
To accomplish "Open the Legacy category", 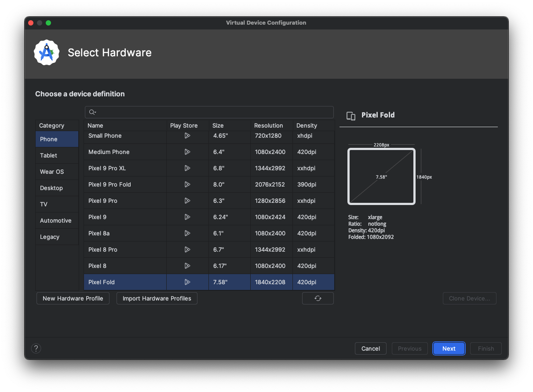I will (x=57, y=237).
